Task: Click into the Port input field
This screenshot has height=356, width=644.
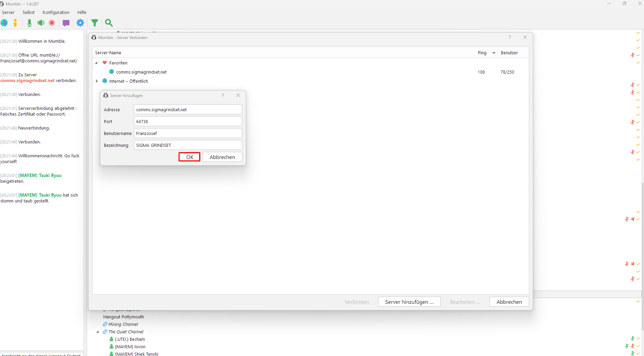Action: pyautogui.click(x=188, y=121)
